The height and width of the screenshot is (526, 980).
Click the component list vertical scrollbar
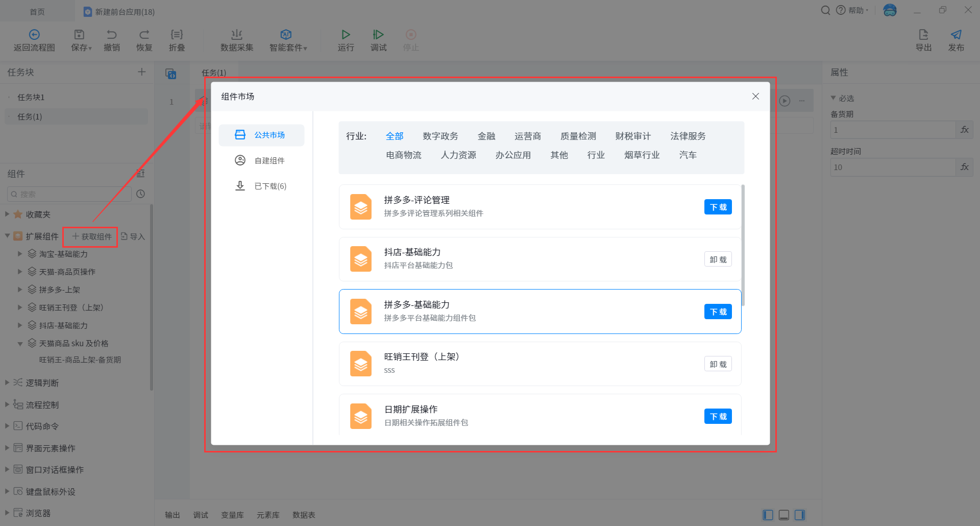tap(743, 245)
